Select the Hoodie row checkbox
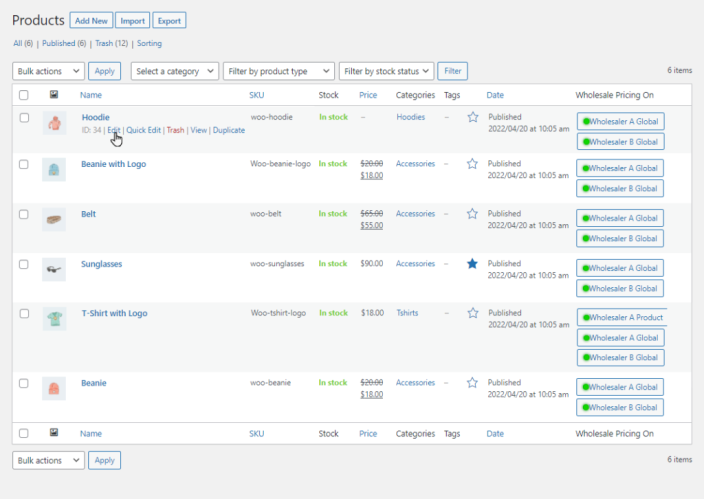The width and height of the screenshot is (704, 499). (24, 118)
